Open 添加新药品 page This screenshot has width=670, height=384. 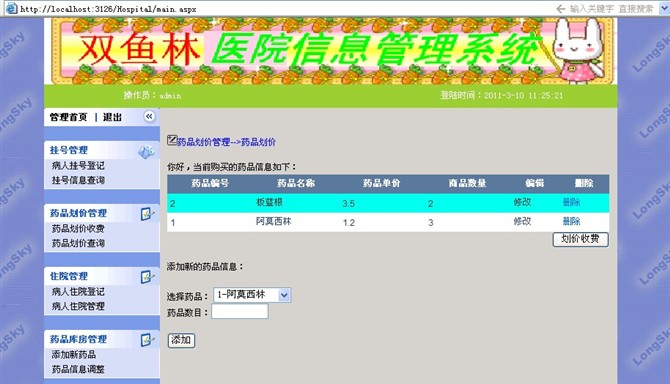click(x=74, y=355)
